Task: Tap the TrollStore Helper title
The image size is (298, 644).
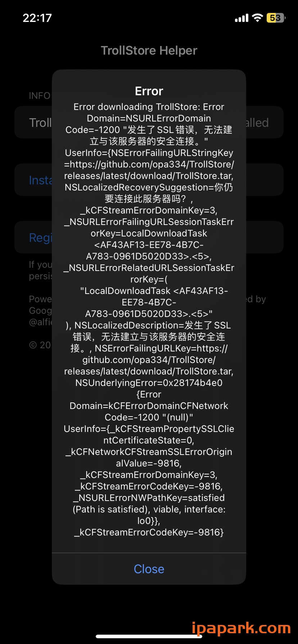Action: [x=149, y=51]
